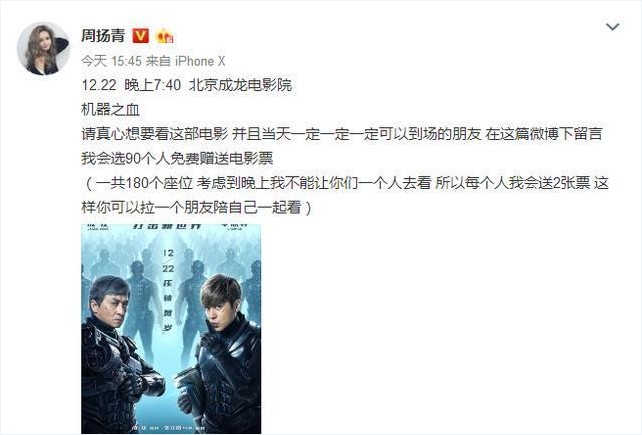Viewport: 642px width, 435px height.
Task: Click the line starting （一共180个座位
Action: point(345,183)
